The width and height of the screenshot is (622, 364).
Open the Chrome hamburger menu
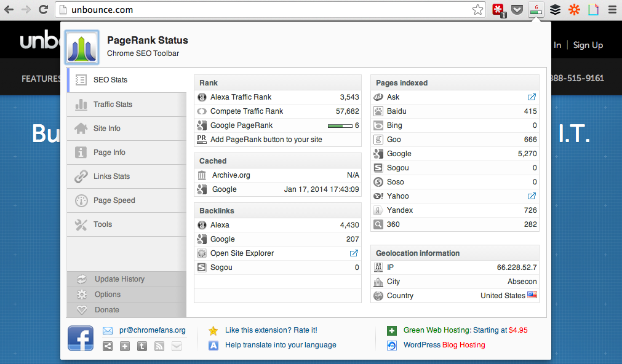pos(611,10)
